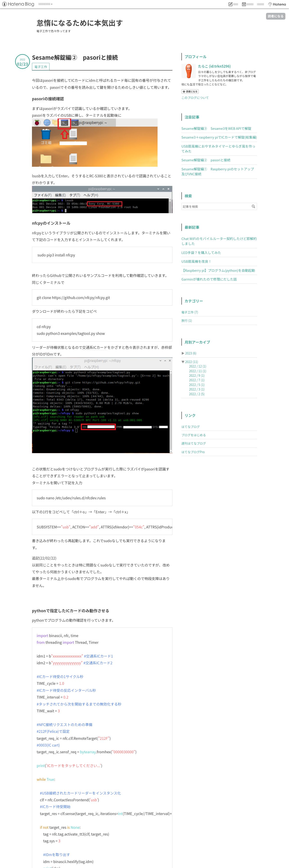Click the heading nfcpyのインストール
The image size is (289, 868).
51,223
